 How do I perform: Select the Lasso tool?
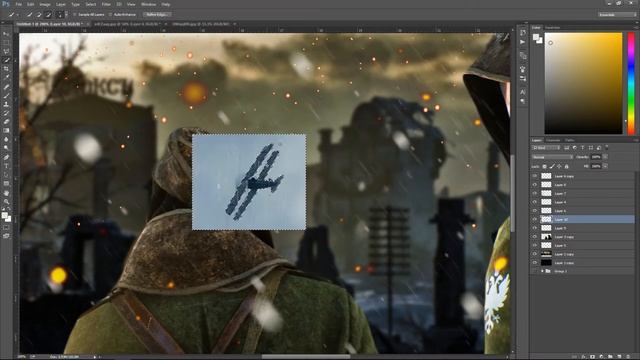pos(6,51)
